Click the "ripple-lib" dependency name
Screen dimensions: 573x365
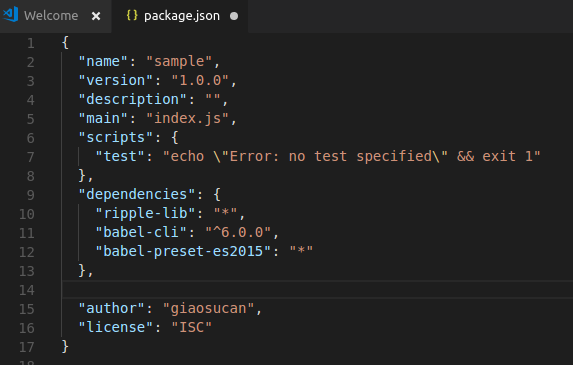(x=145, y=213)
